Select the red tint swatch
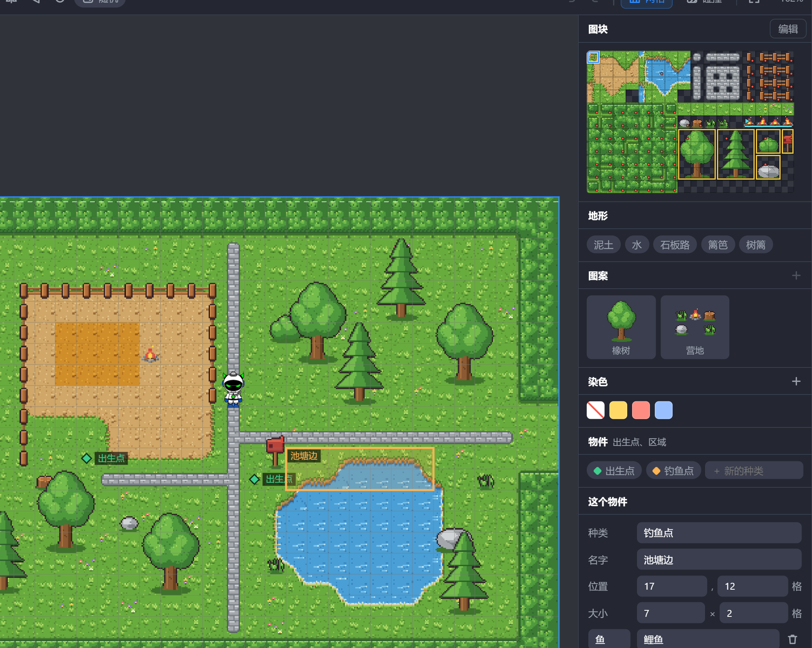The image size is (812, 648). 641,410
